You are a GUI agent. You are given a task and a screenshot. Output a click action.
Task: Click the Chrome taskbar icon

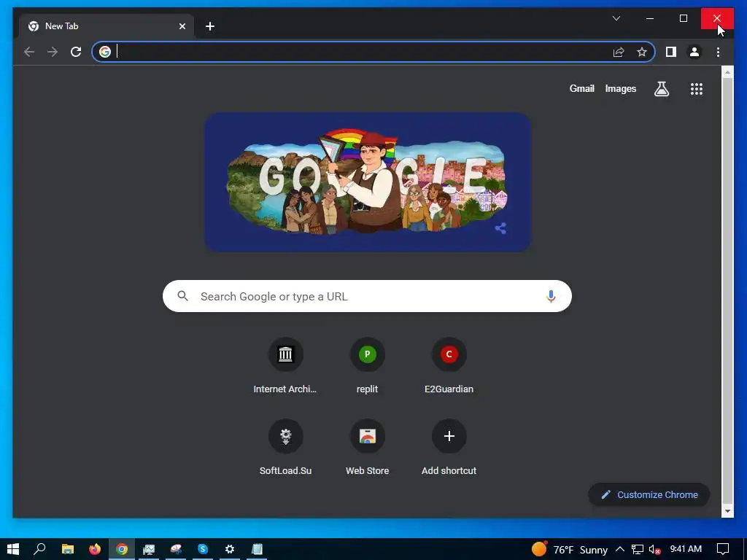point(122,549)
